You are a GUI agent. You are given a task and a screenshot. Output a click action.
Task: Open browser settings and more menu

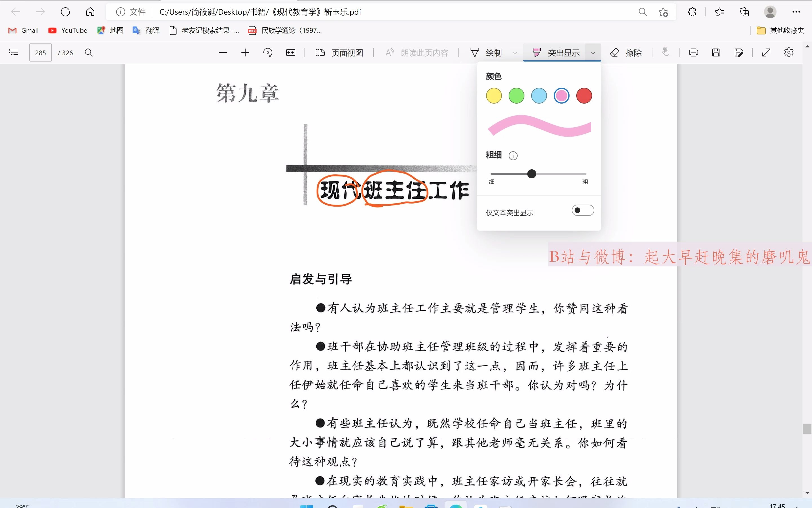click(x=796, y=12)
